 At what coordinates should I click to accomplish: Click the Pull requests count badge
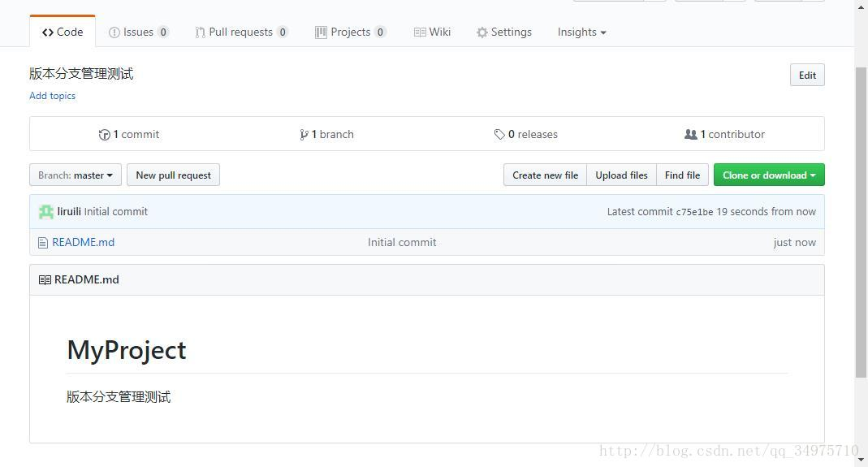tap(283, 32)
